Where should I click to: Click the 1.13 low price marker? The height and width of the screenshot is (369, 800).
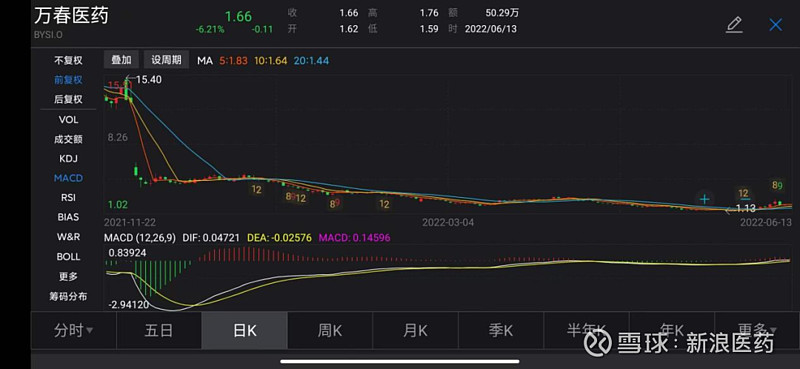tap(745, 208)
